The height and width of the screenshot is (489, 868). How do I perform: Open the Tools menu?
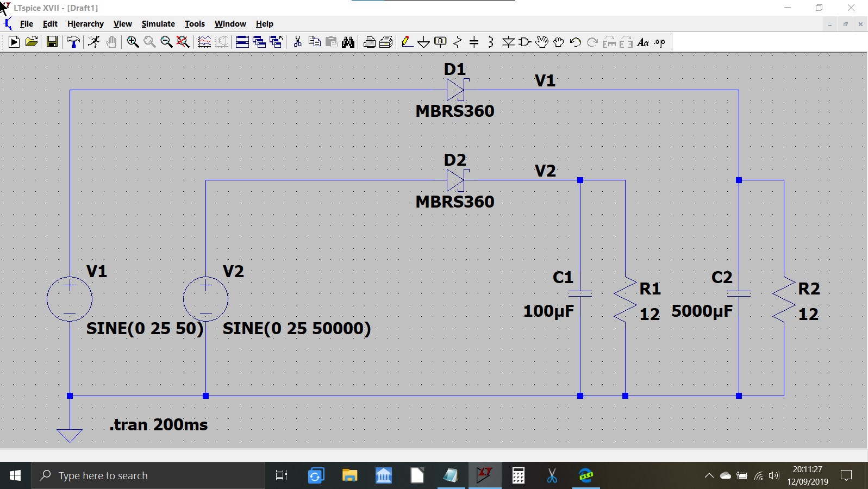[x=195, y=24]
